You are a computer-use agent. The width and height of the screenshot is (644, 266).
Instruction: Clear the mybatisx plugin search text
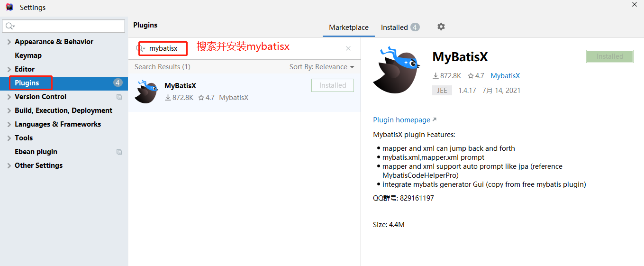click(x=348, y=48)
